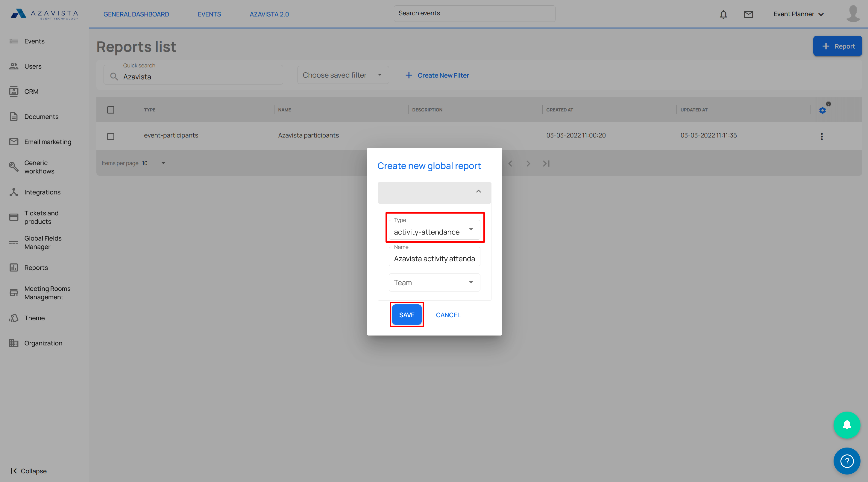Open the Team dropdown in dialog

pyautogui.click(x=434, y=282)
